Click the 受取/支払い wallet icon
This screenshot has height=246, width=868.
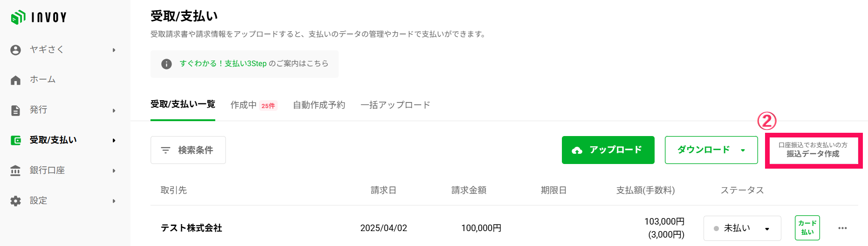pyautogui.click(x=15, y=140)
